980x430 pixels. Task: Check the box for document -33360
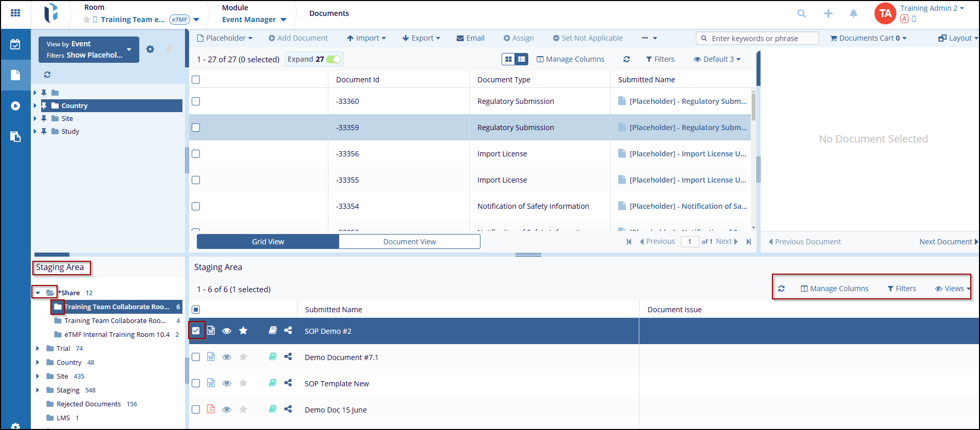coord(196,101)
